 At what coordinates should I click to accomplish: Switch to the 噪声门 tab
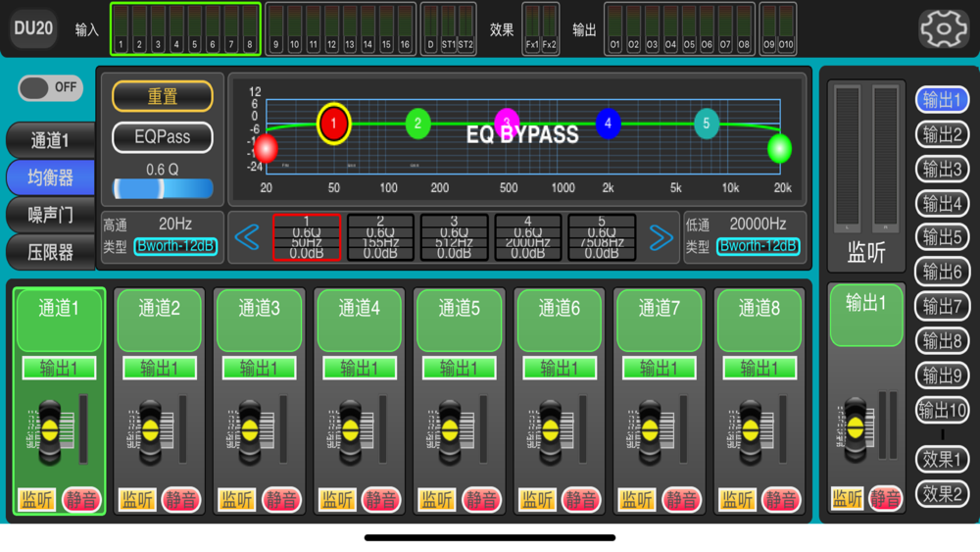pyautogui.click(x=51, y=215)
